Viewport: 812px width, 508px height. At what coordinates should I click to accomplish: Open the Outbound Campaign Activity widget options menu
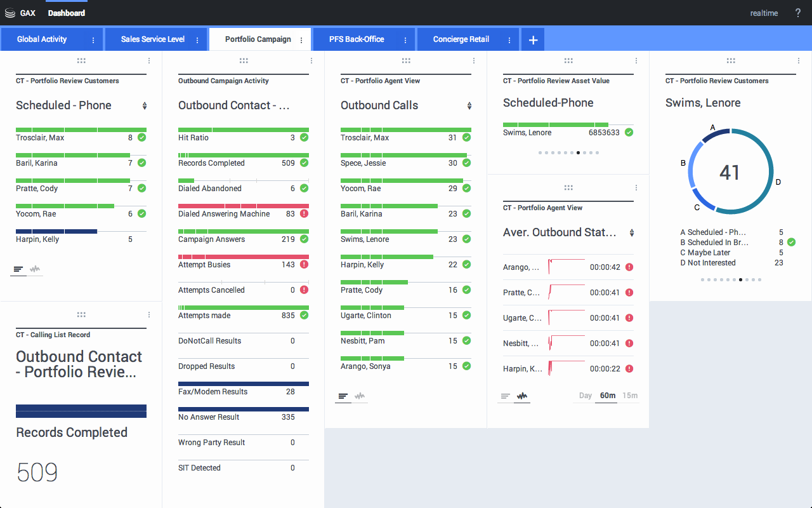click(311, 61)
